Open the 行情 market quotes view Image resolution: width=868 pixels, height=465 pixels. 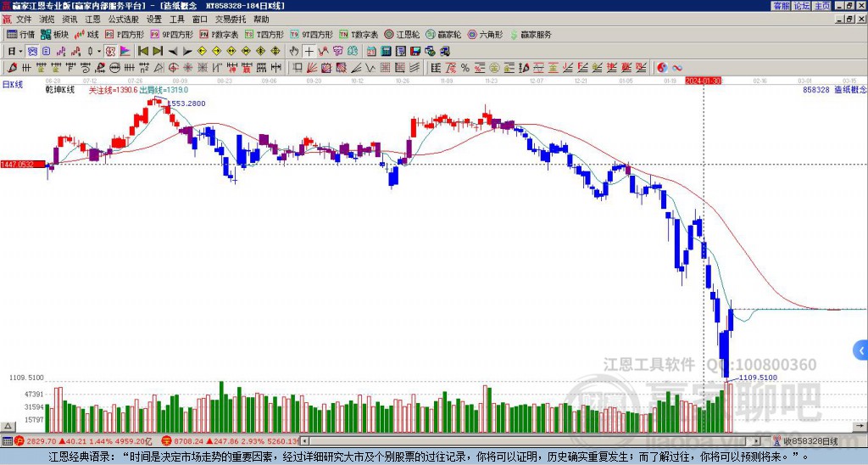click(x=20, y=34)
